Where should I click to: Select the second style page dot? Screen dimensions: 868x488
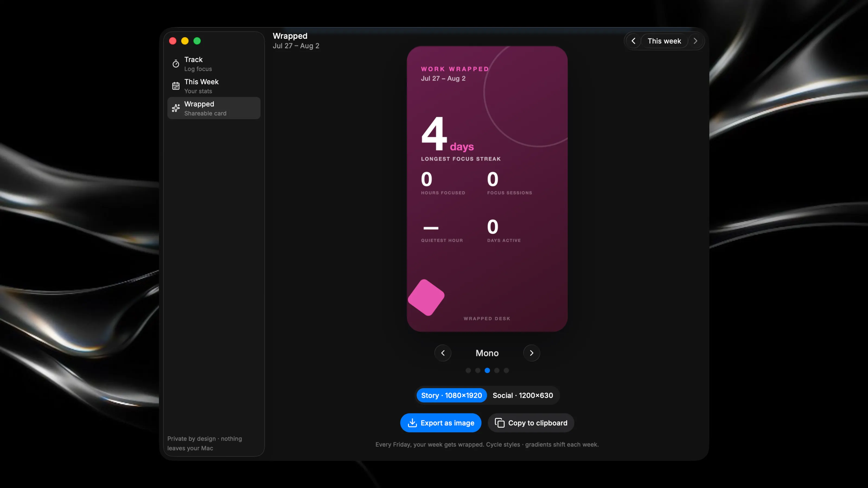(477, 370)
